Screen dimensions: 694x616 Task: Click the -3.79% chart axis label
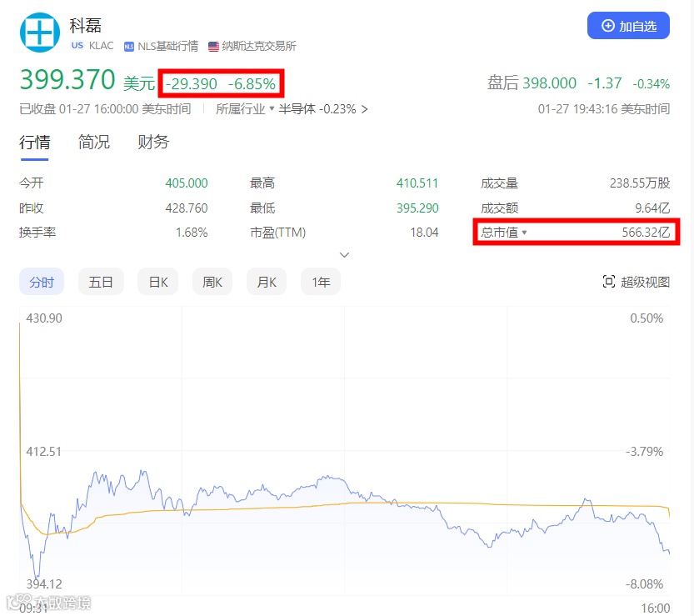(x=644, y=451)
